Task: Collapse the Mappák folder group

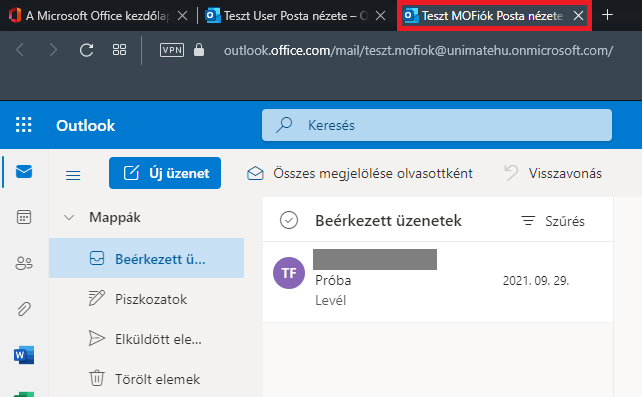Action: pyautogui.click(x=69, y=217)
